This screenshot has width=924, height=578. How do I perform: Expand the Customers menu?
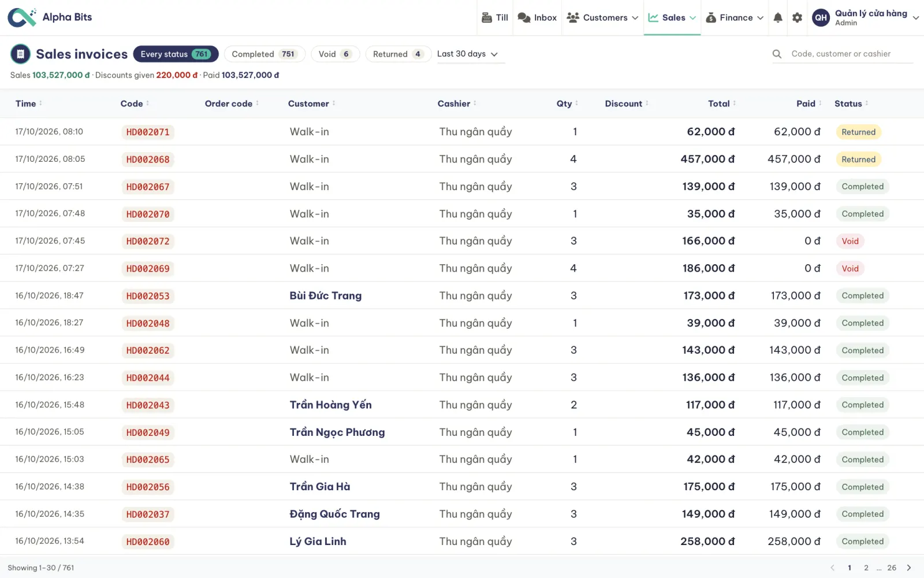coord(602,18)
